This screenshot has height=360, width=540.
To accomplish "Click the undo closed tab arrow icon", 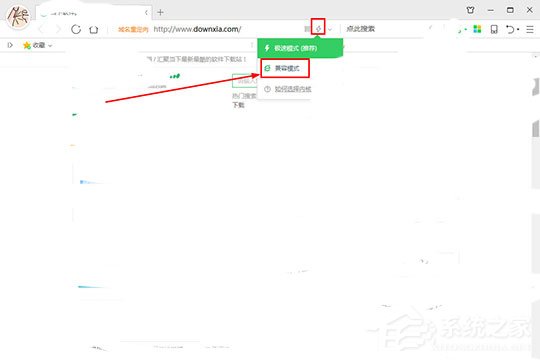I will pyautogui.click(x=510, y=29).
